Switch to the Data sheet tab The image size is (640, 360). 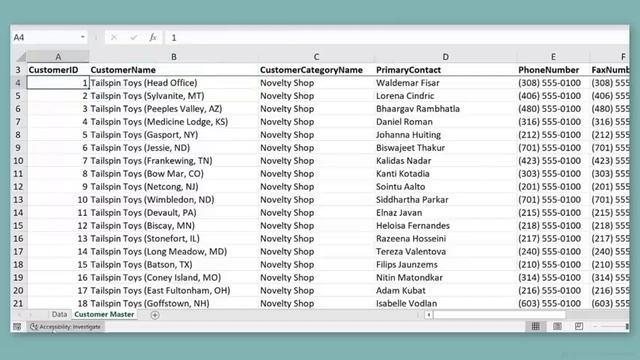(59, 314)
